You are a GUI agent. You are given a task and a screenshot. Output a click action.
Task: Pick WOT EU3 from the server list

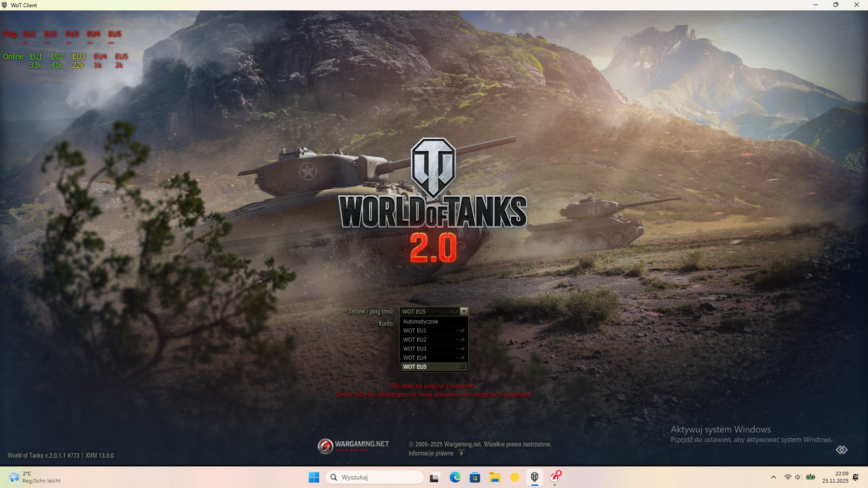click(x=434, y=348)
